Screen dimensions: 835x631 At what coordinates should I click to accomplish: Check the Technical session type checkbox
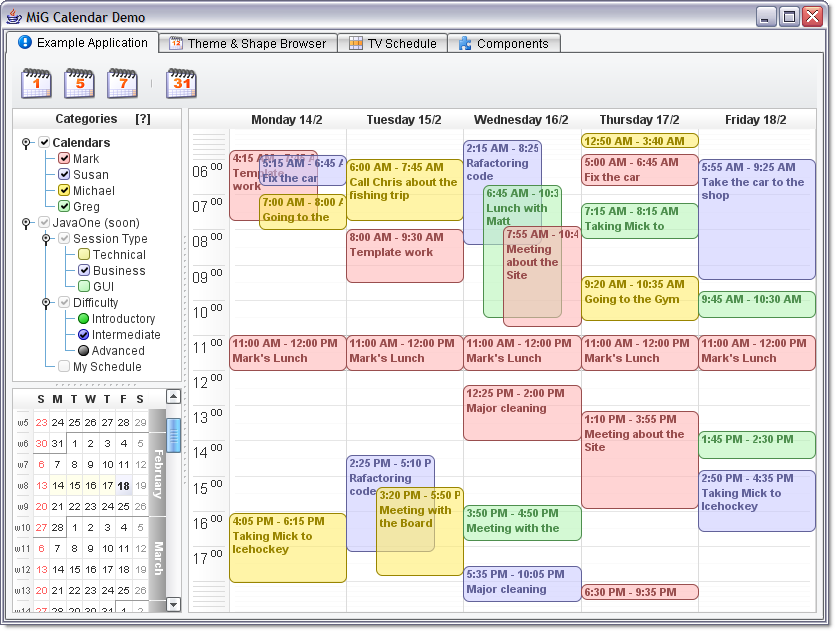click(x=84, y=255)
